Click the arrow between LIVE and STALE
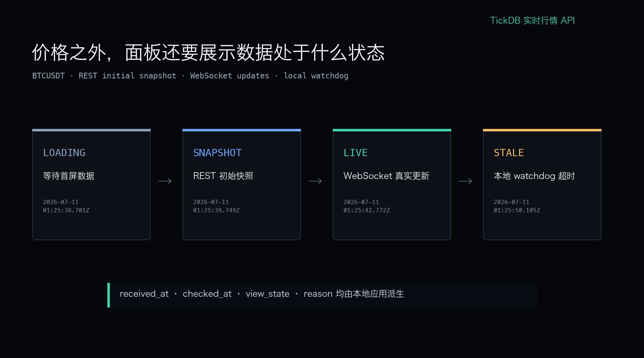This screenshot has height=358, width=644. point(465,181)
